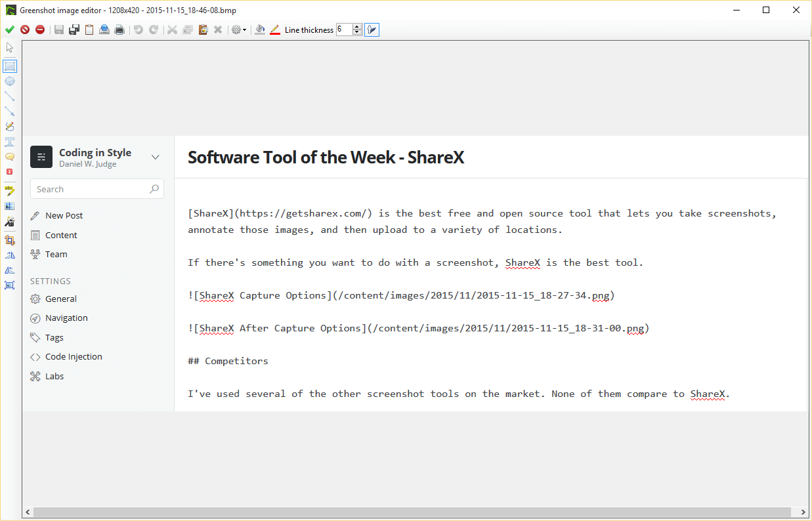
Task: Select the Draw rectangle tool
Action: coord(10,66)
